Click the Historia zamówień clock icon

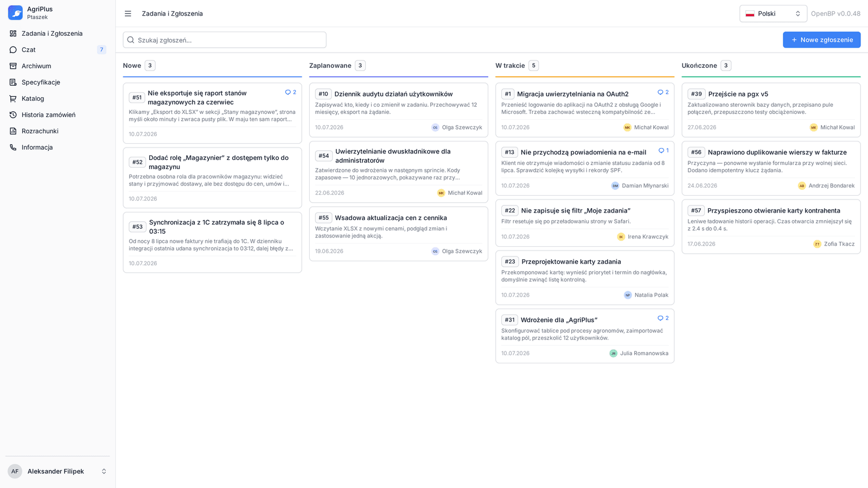(x=13, y=115)
